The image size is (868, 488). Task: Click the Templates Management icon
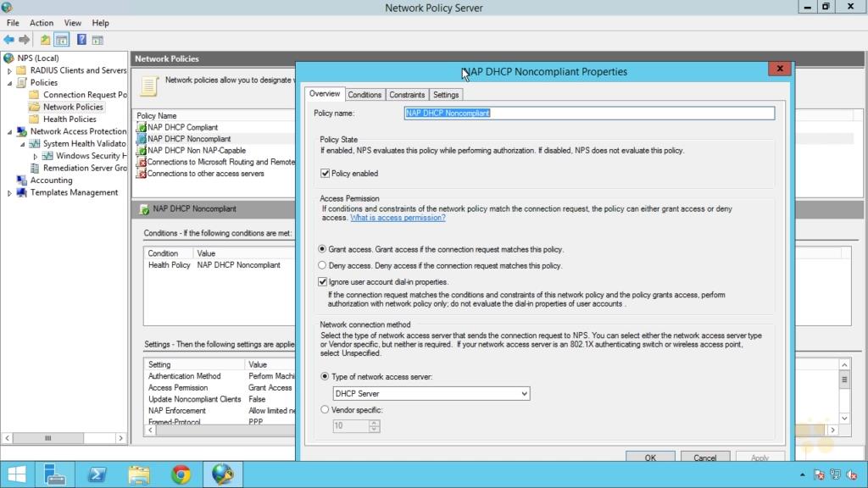[21, 192]
